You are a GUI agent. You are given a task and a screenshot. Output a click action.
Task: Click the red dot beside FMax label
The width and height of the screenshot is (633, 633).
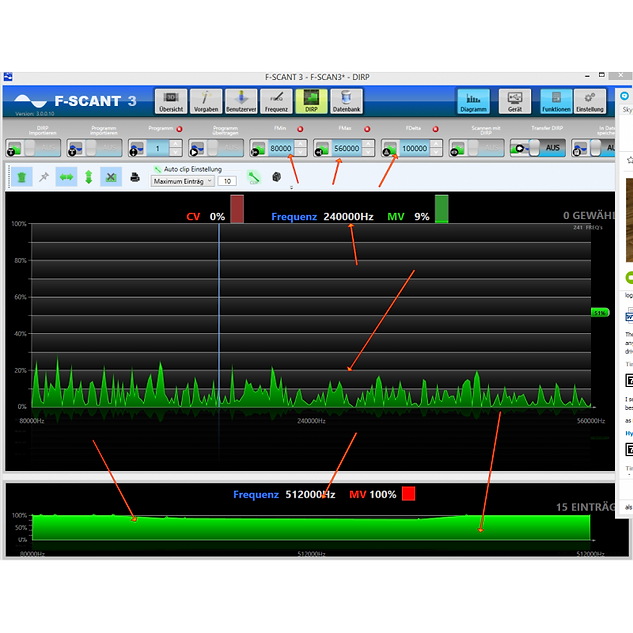pyautogui.click(x=367, y=129)
